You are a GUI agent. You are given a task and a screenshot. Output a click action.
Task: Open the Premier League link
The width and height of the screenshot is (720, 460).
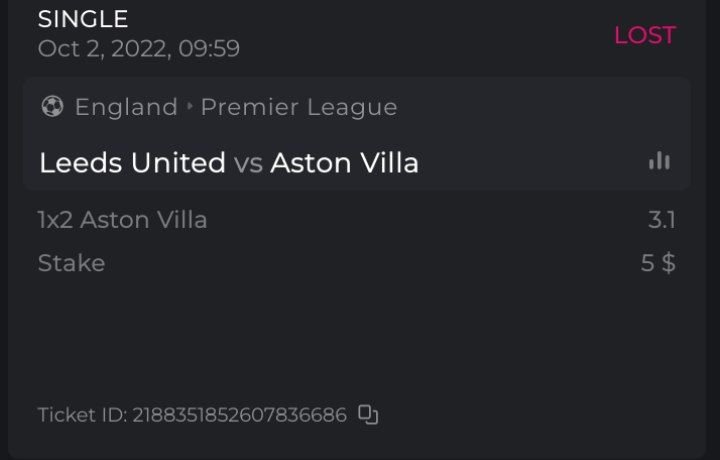click(298, 107)
